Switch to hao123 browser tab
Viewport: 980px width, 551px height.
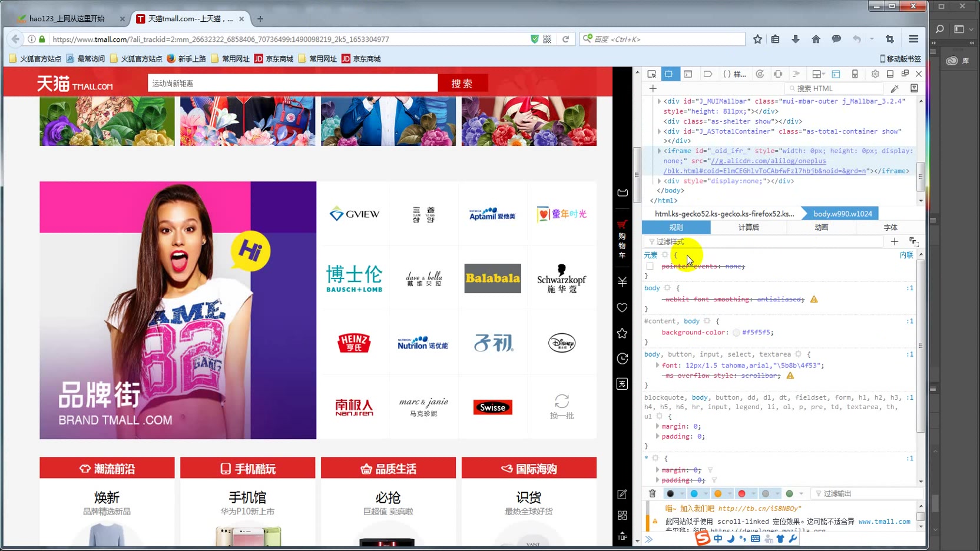(70, 19)
